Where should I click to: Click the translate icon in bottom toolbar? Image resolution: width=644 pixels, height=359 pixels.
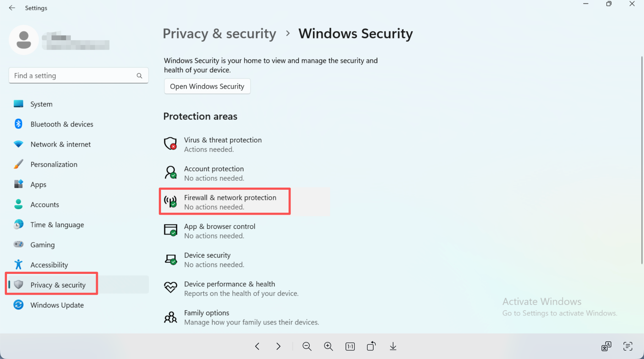[x=606, y=346]
